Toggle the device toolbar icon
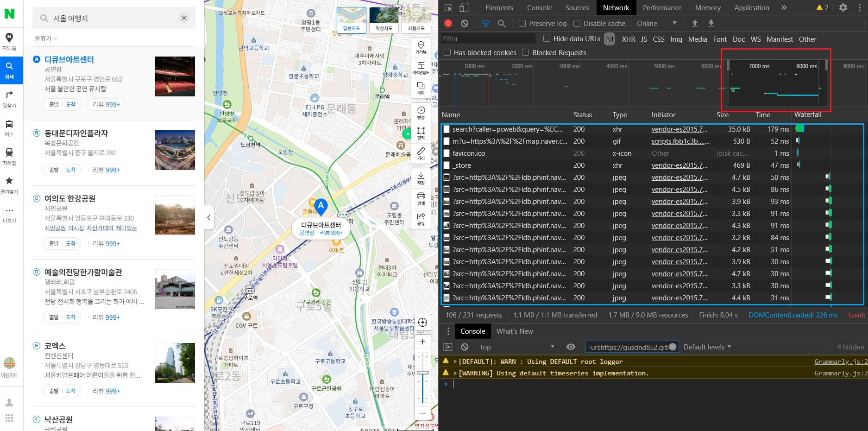Viewport: 868px width, 431px height. click(464, 7)
